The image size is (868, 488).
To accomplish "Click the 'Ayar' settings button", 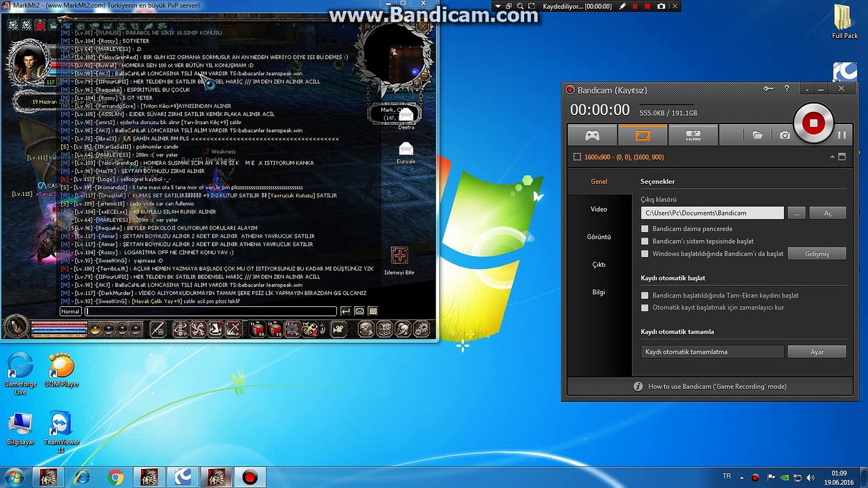I will click(816, 352).
